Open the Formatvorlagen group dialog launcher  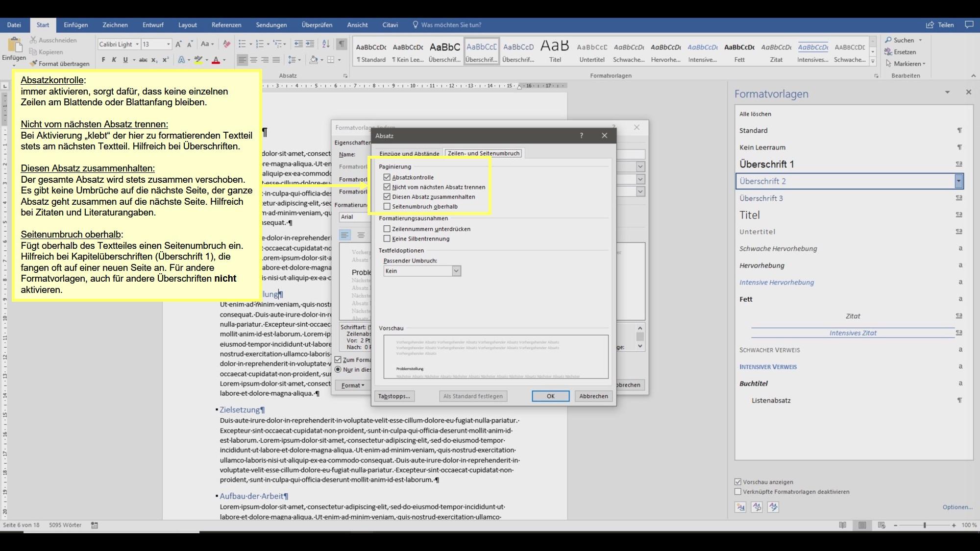[876, 76]
